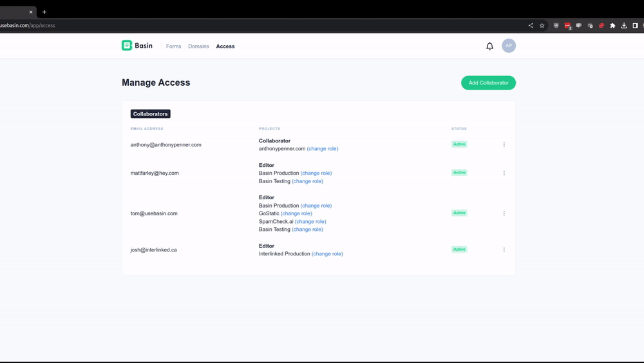
Task: Change role for mattfarley's Basin Testing
Action: point(307,181)
